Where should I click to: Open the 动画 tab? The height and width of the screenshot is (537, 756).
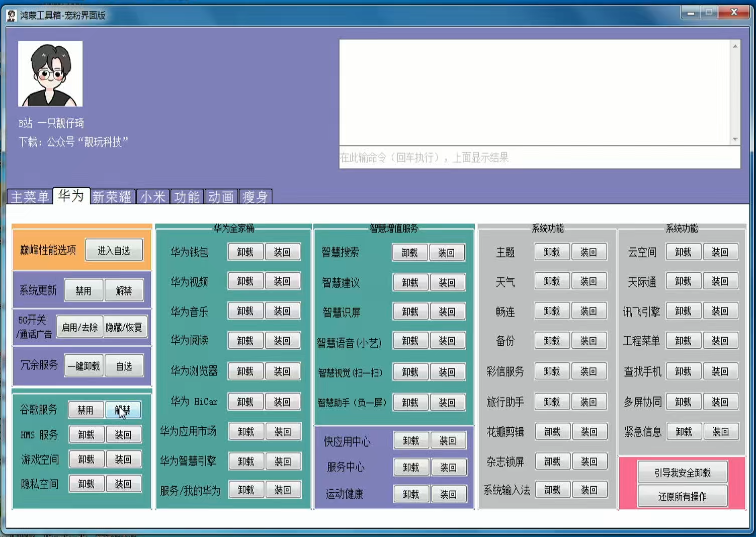(221, 196)
